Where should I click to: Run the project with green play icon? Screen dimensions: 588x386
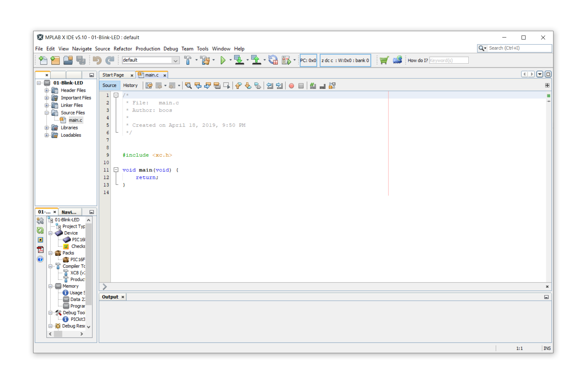223,60
